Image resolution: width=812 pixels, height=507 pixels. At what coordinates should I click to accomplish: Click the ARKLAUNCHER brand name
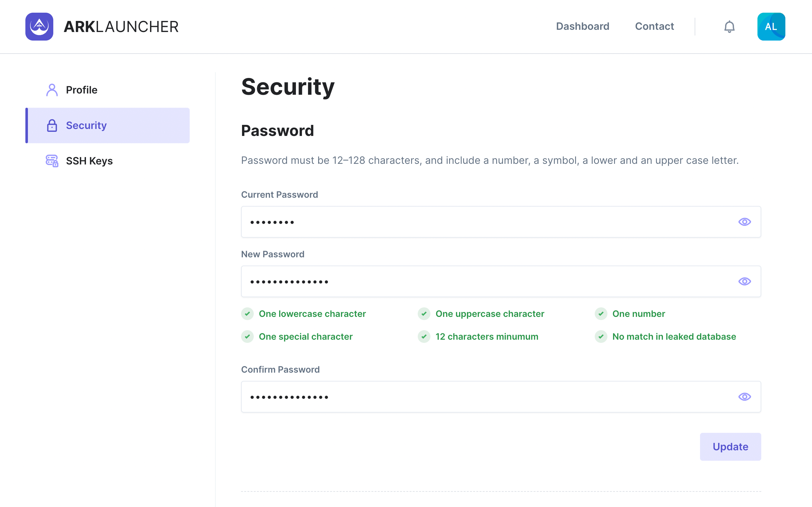[121, 27]
